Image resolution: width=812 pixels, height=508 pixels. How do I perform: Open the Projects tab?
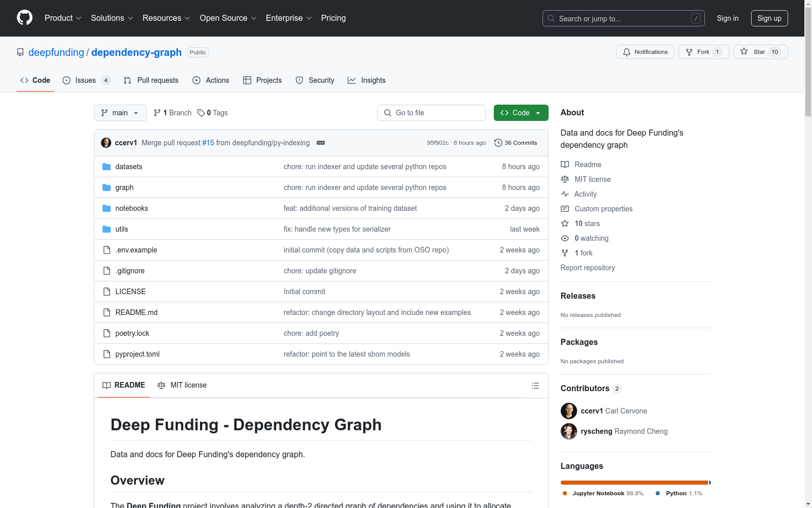[262, 80]
